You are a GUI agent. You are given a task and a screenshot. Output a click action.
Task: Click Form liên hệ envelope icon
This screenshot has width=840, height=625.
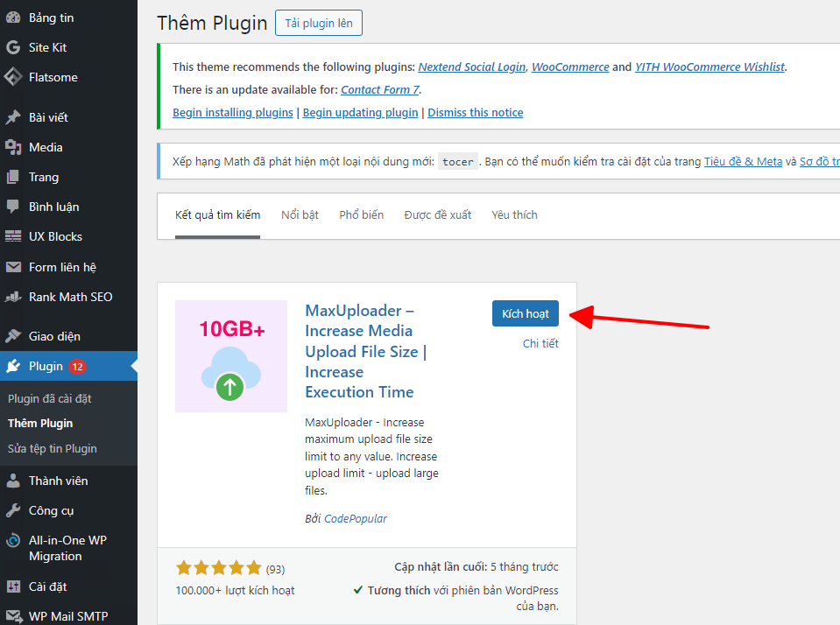click(x=13, y=267)
